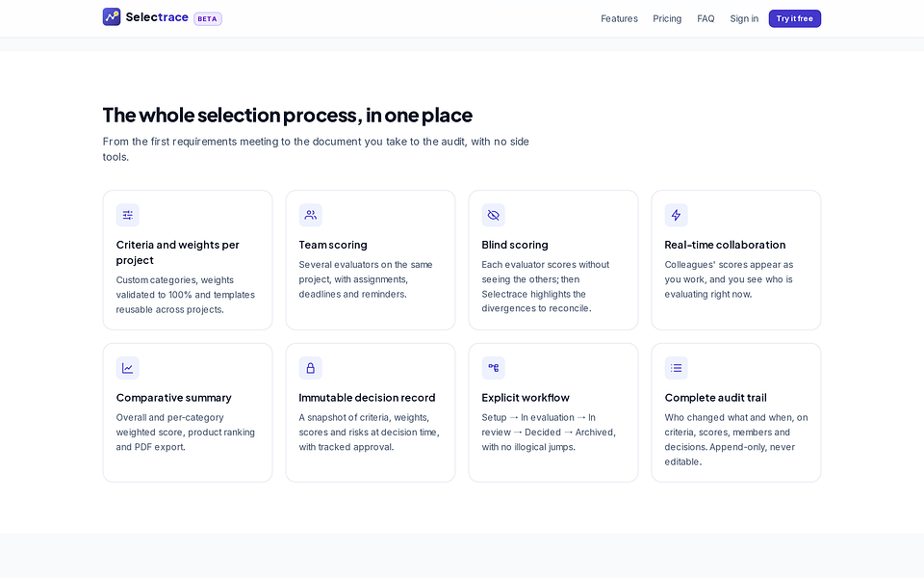Click the Try it free button
Screen dimensions: 924x578
794,19
